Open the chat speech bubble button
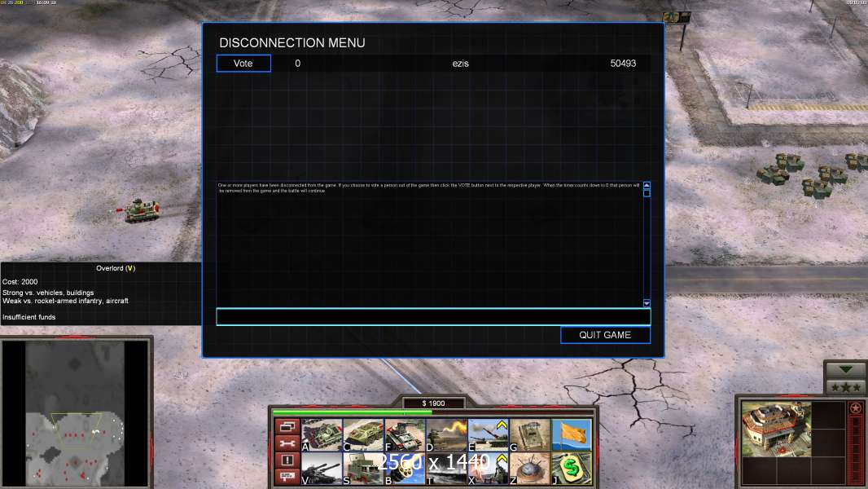The image size is (868, 489). coord(287,476)
